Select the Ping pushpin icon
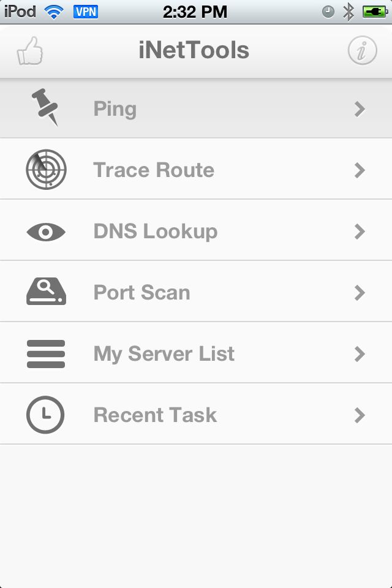Viewport: 392px width, 588px height. click(46, 107)
